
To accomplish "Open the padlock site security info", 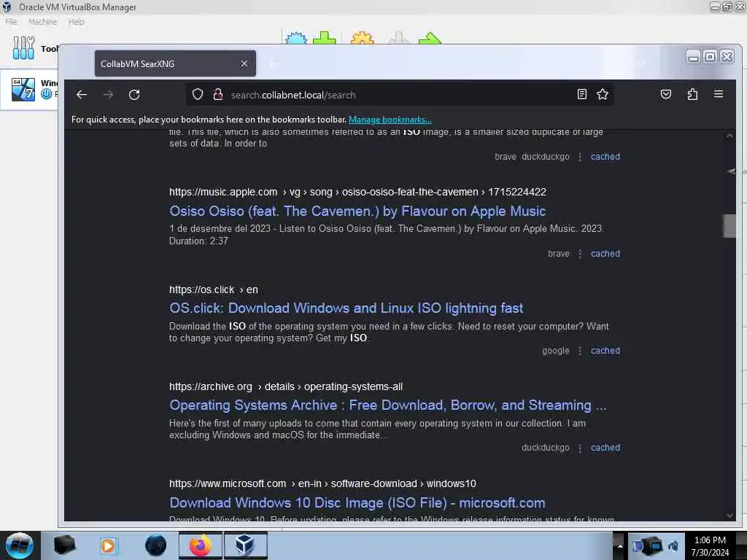I will [x=217, y=94].
